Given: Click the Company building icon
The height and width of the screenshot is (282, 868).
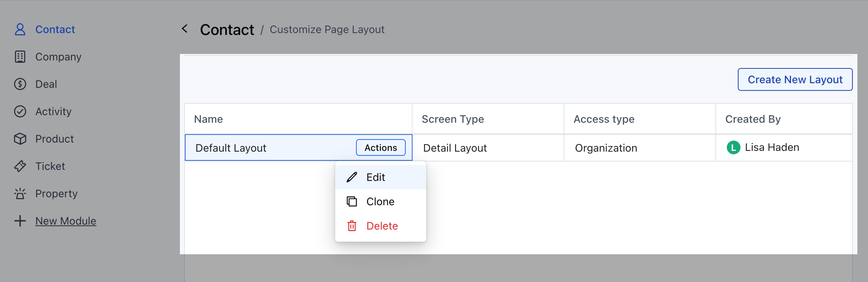Looking at the screenshot, I should pos(20,57).
